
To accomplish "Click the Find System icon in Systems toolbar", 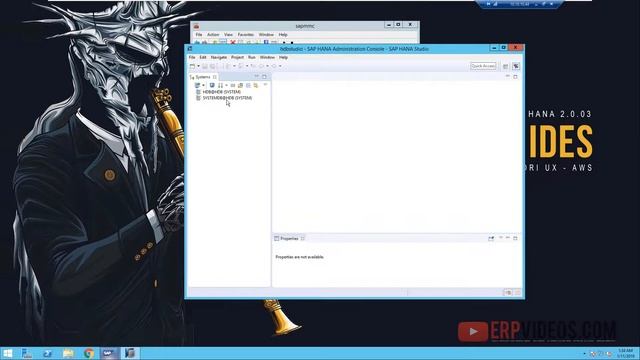I will (240, 85).
